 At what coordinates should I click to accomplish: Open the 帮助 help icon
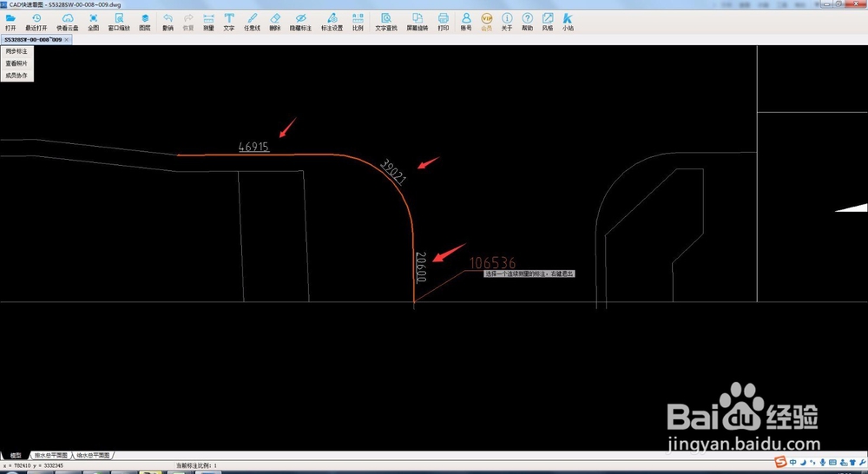[x=528, y=23]
